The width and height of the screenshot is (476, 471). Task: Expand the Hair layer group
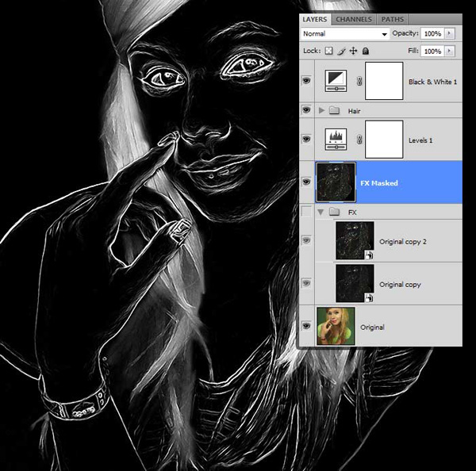(x=321, y=111)
